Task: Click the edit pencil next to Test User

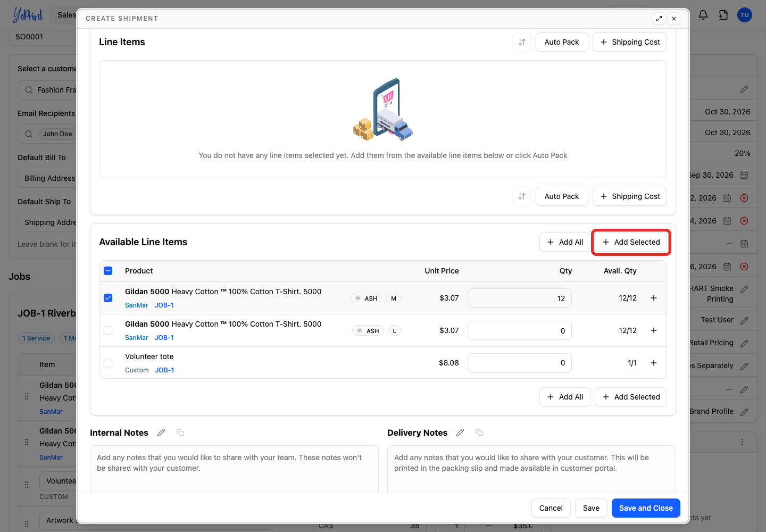Action: pyautogui.click(x=744, y=320)
